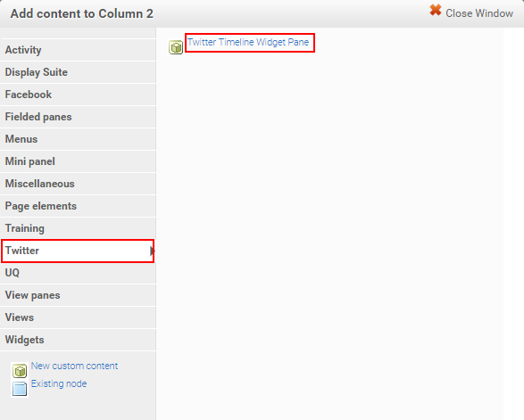
Task: Open the Display Suite category
Action: tap(78, 72)
